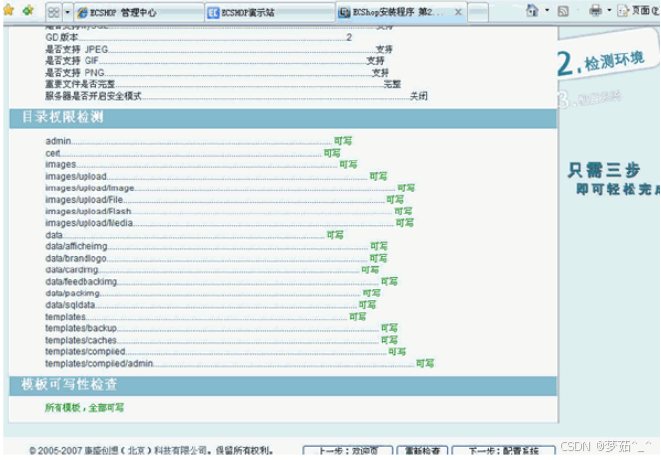Click the 只需三步 slogan text
The height and width of the screenshot is (460, 661).
coord(604,170)
